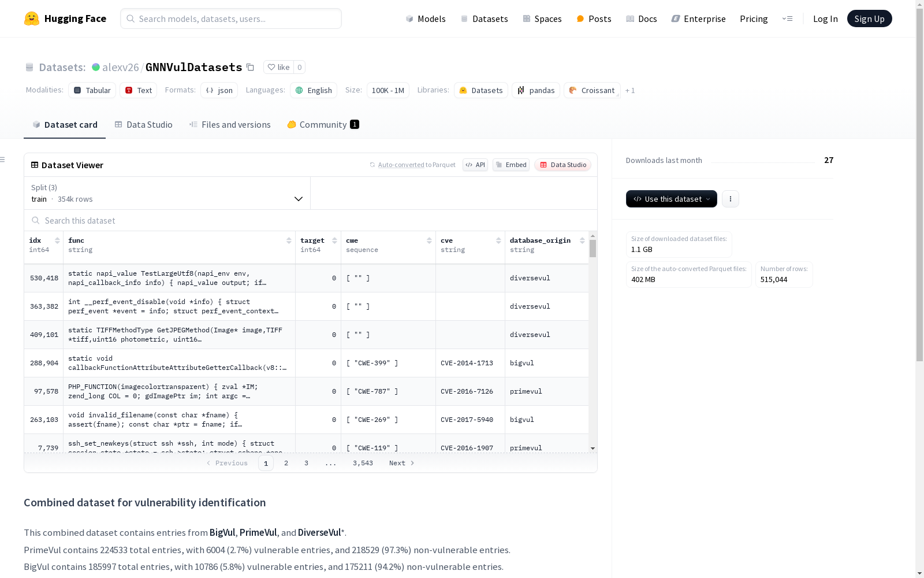Click the Tabular modality tag
The height and width of the screenshot is (578, 924).
(92, 90)
